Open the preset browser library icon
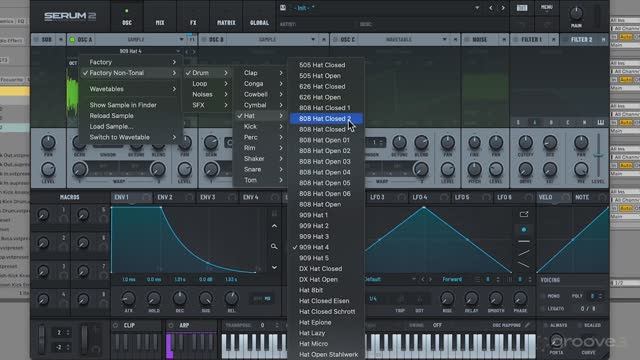 pos(522,8)
